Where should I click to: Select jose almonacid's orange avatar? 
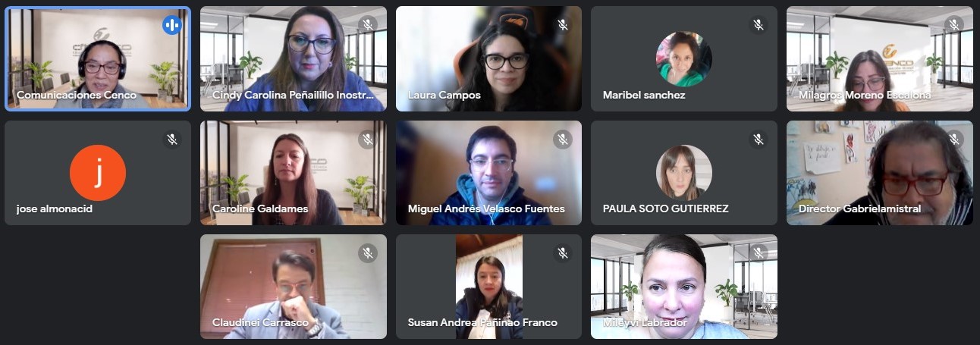point(98,173)
